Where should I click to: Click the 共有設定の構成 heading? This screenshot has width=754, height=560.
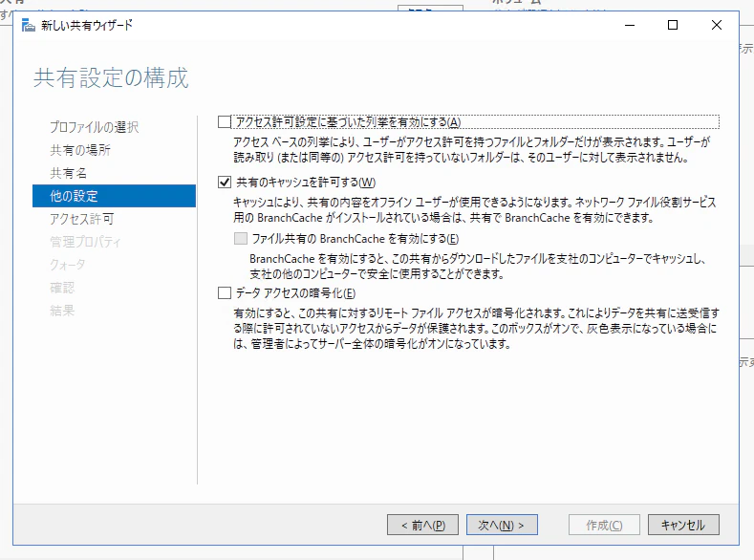click(x=111, y=77)
